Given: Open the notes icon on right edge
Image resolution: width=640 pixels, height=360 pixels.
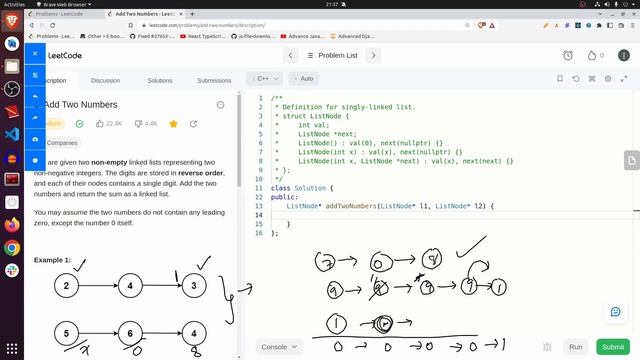Looking at the screenshot, I should click(x=632, y=160).
